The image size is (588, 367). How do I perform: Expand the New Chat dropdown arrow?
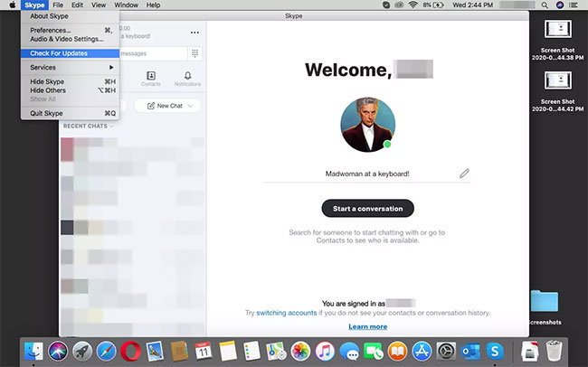(190, 106)
